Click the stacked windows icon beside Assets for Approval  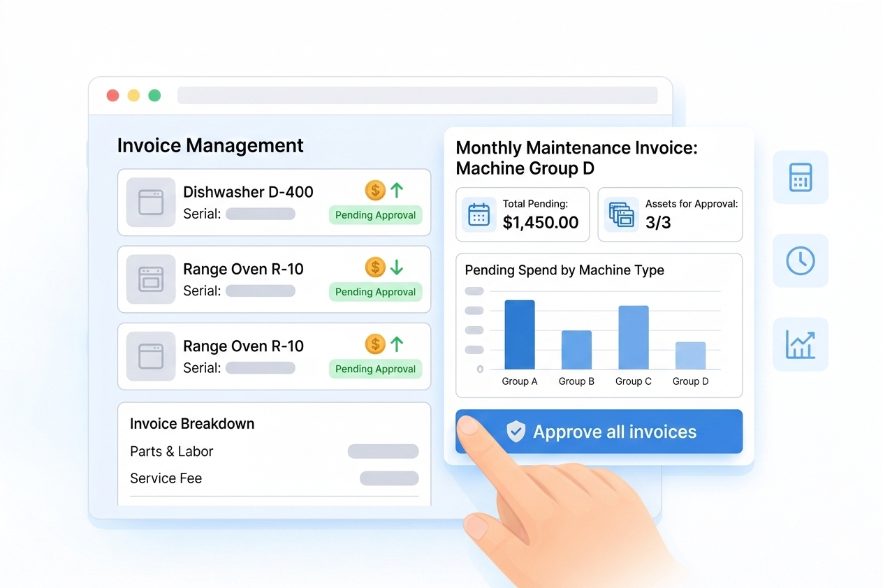[x=621, y=214]
